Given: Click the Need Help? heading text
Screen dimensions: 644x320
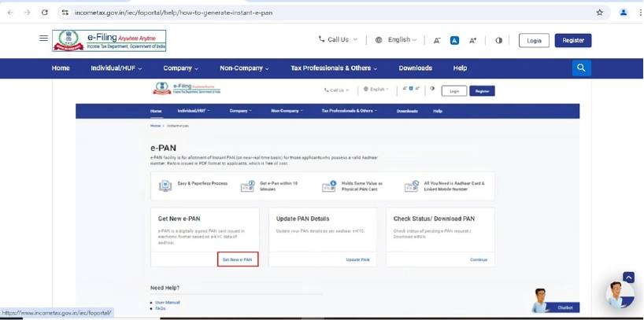Looking at the screenshot, I should (x=165, y=288).
